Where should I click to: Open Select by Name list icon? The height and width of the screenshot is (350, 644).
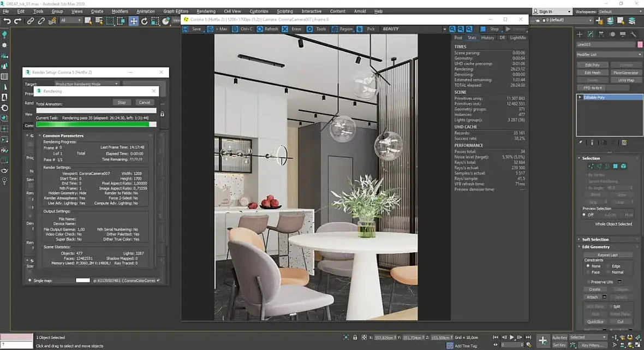point(99,21)
